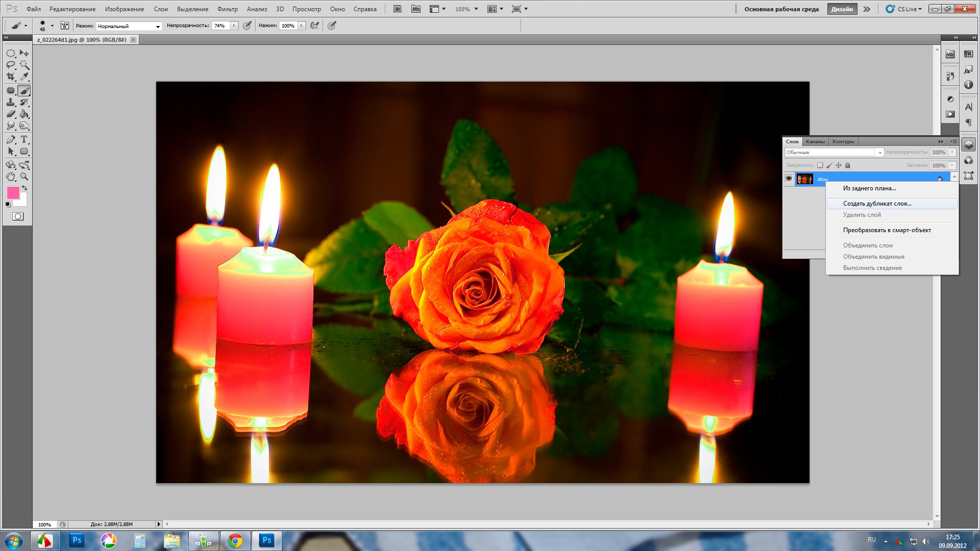Choose Создать дубликат слоя from context menu
The width and height of the screenshot is (980, 551).
click(x=877, y=204)
